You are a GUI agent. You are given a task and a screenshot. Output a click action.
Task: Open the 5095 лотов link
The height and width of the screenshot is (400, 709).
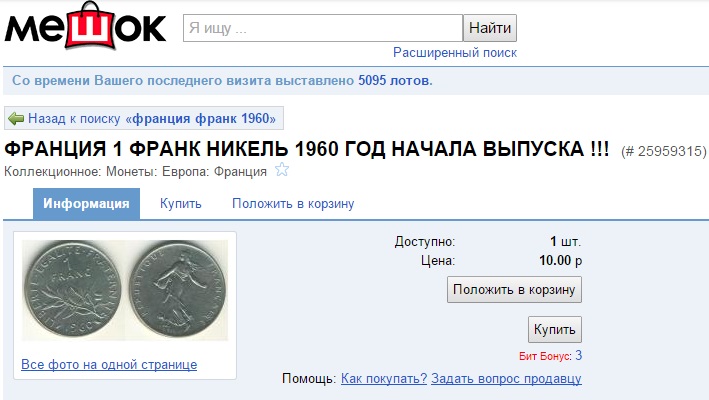pos(395,80)
